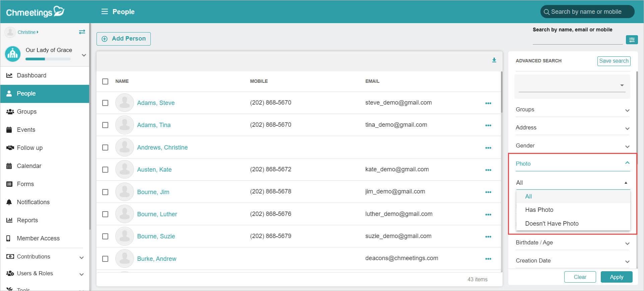Image resolution: width=644 pixels, height=291 pixels.
Task: Toggle the advanced search filter icon
Action: tap(632, 40)
